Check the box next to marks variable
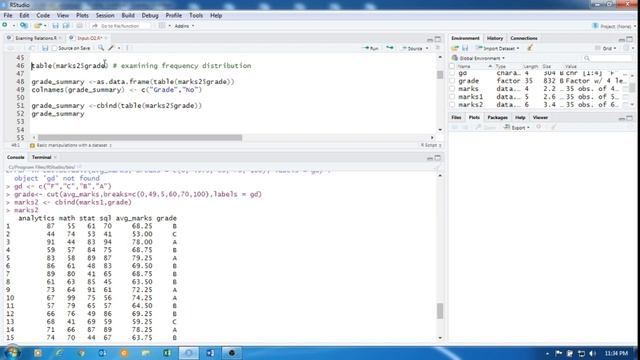This screenshot has height=360, width=640. click(452, 89)
